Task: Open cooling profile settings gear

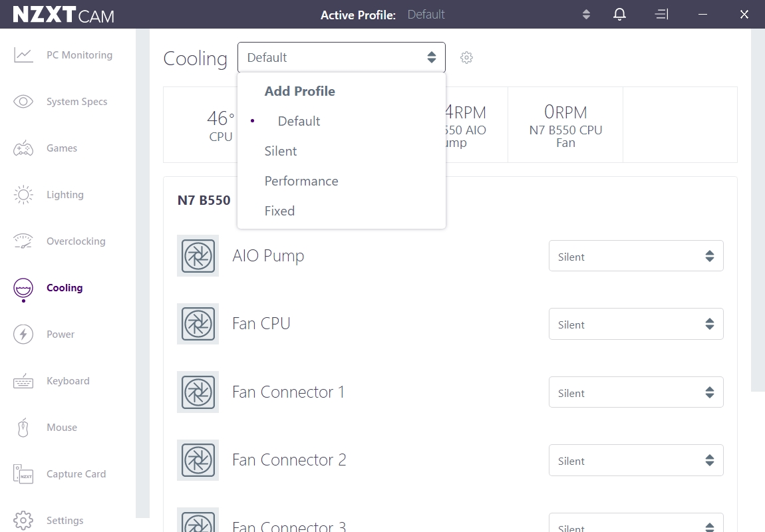Action: (466, 58)
